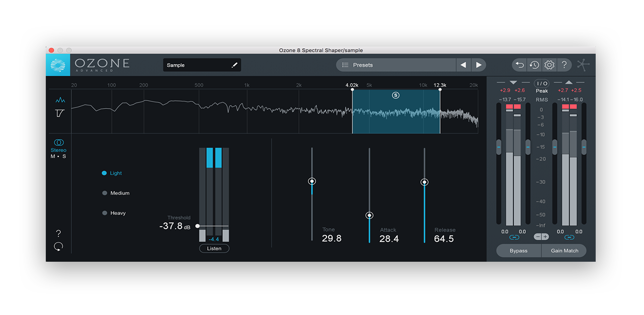Select the Light shaping mode
This screenshot has height=315, width=644.
coord(112,173)
